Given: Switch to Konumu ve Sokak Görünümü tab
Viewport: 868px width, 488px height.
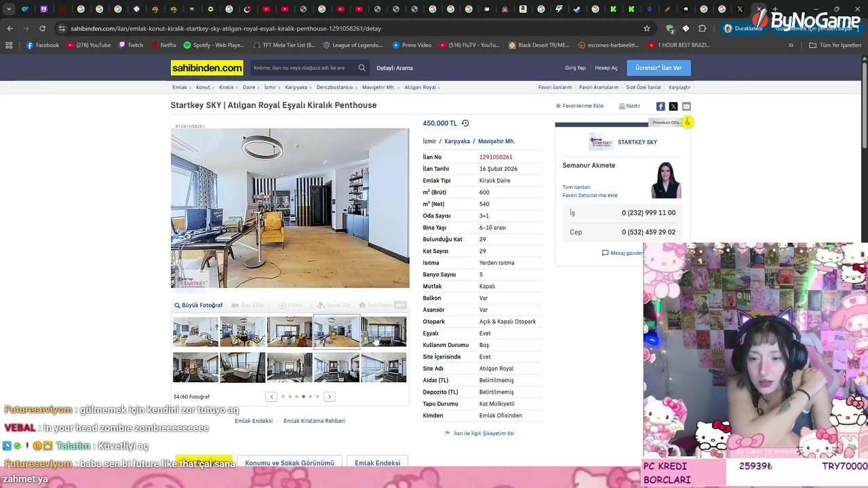Looking at the screenshot, I should point(290,463).
